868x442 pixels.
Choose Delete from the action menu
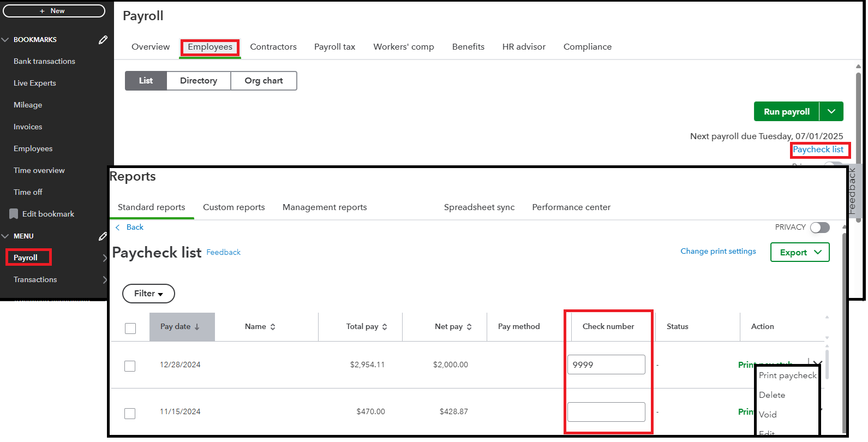point(772,395)
